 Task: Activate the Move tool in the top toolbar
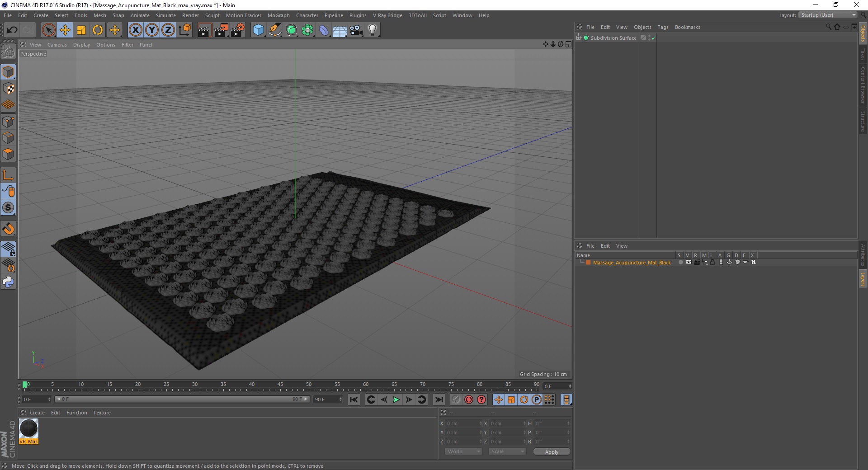tap(65, 30)
